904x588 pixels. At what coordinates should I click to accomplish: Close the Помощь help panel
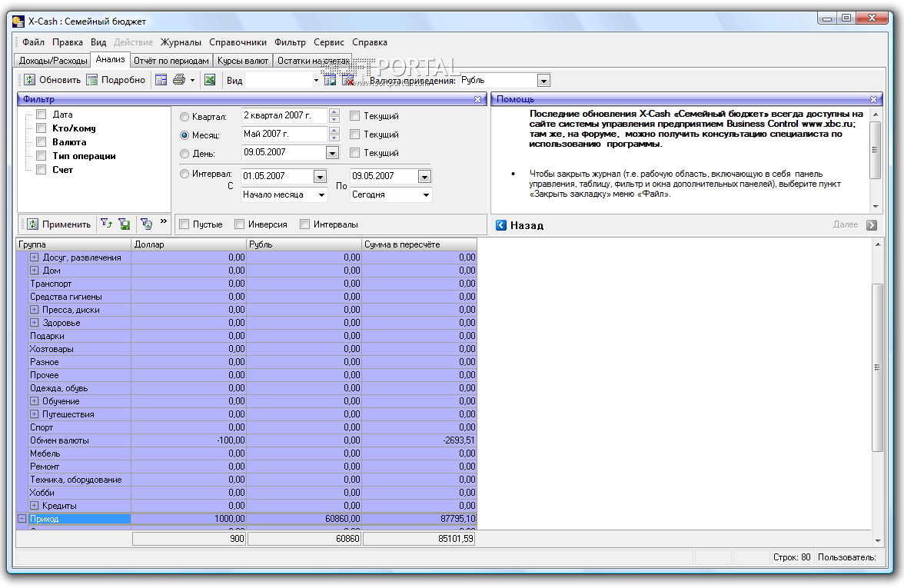coord(873,99)
